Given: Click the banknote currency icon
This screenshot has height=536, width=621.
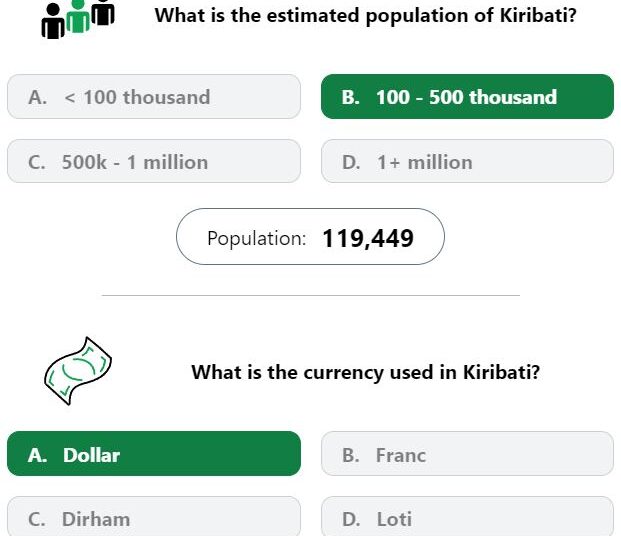Looking at the screenshot, I should [78, 371].
